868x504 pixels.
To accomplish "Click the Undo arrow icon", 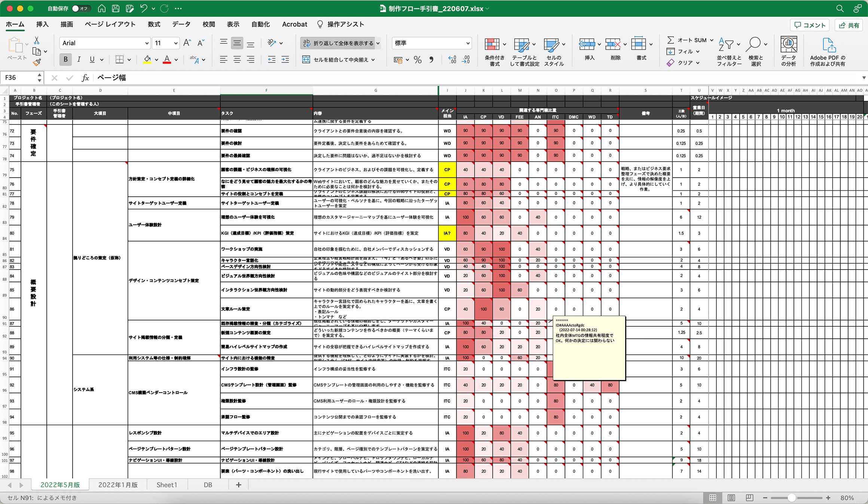I will tap(144, 8).
